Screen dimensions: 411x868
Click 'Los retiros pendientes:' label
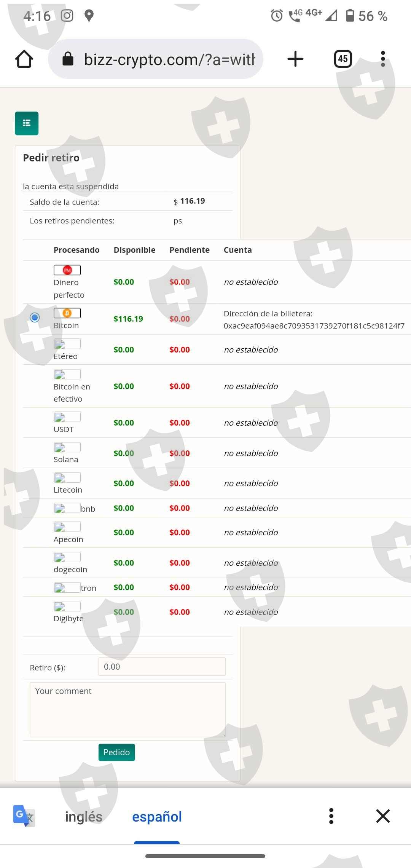(x=72, y=221)
